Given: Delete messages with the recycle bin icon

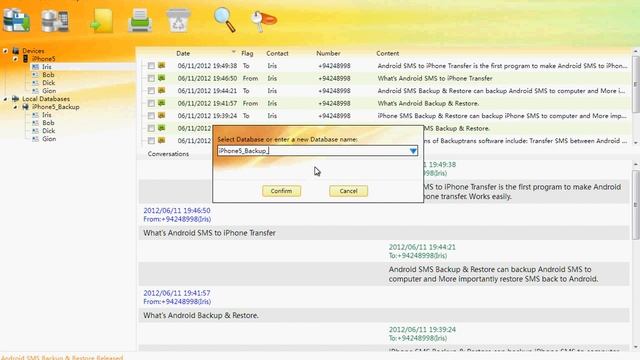Looking at the screenshot, I should (178, 20).
